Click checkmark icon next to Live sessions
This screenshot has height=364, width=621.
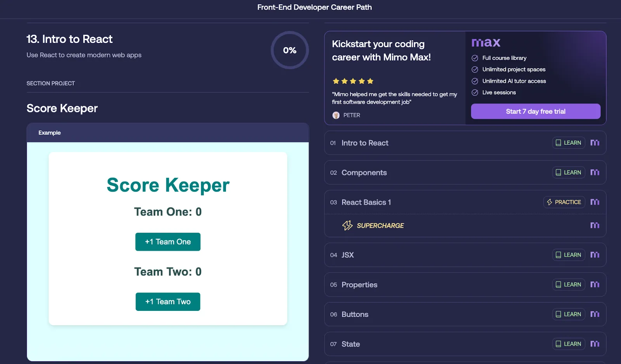pos(475,93)
